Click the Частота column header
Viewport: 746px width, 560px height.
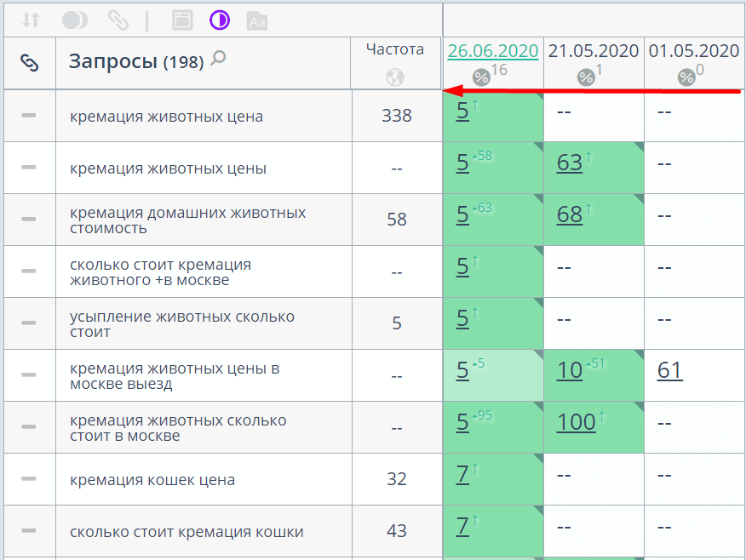click(395, 49)
